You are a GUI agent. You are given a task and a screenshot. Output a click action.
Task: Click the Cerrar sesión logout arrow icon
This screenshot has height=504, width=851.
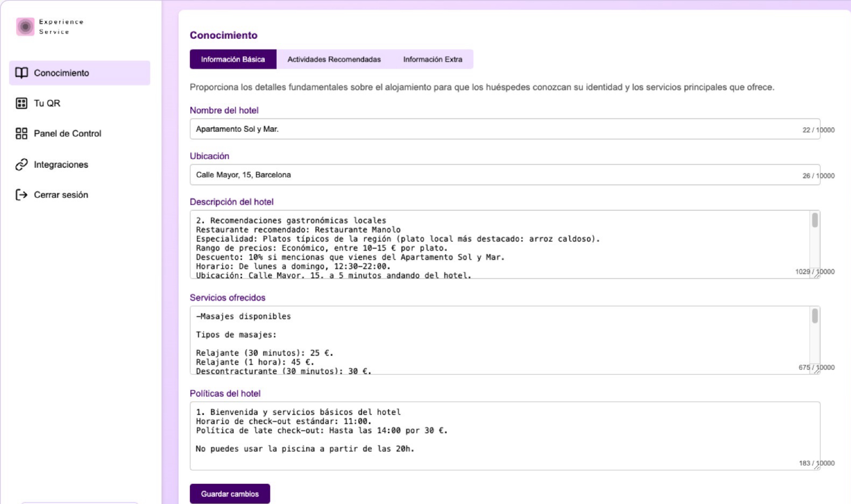click(x=22, y=195)
